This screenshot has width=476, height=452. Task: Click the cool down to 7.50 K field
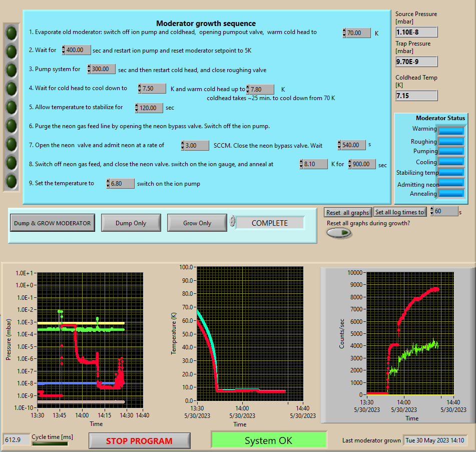point(154,88)
